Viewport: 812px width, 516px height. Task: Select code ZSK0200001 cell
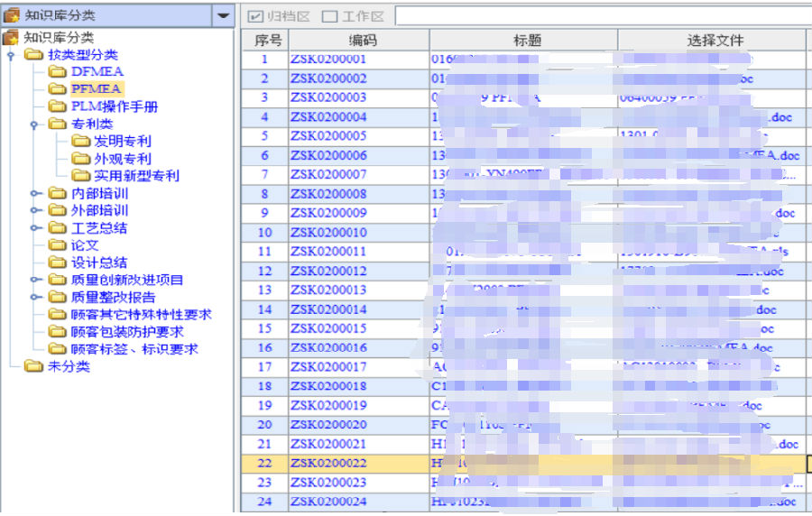click(358, 60)
